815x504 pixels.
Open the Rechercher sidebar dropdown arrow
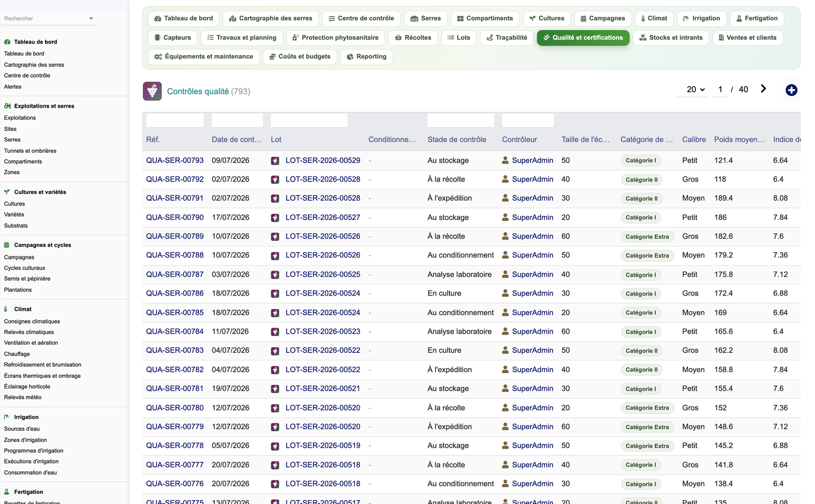click(91, 19)
